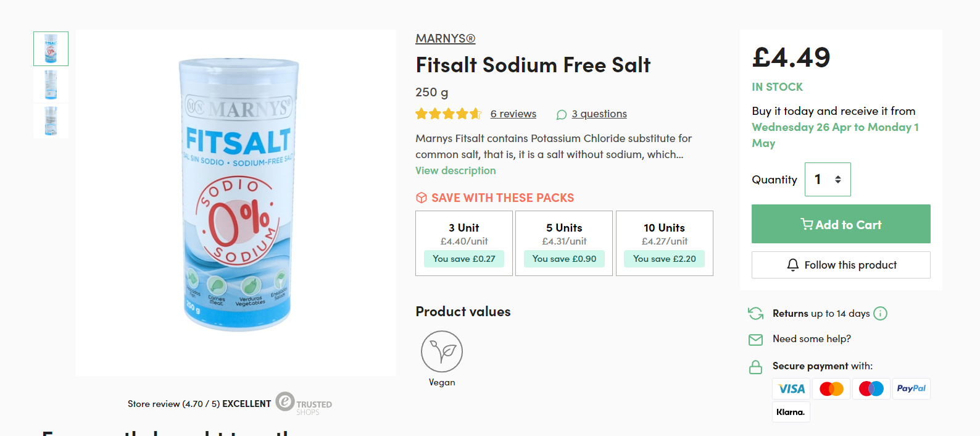
Task: Click the speech bubble questions icon
Action: (562, 115)
